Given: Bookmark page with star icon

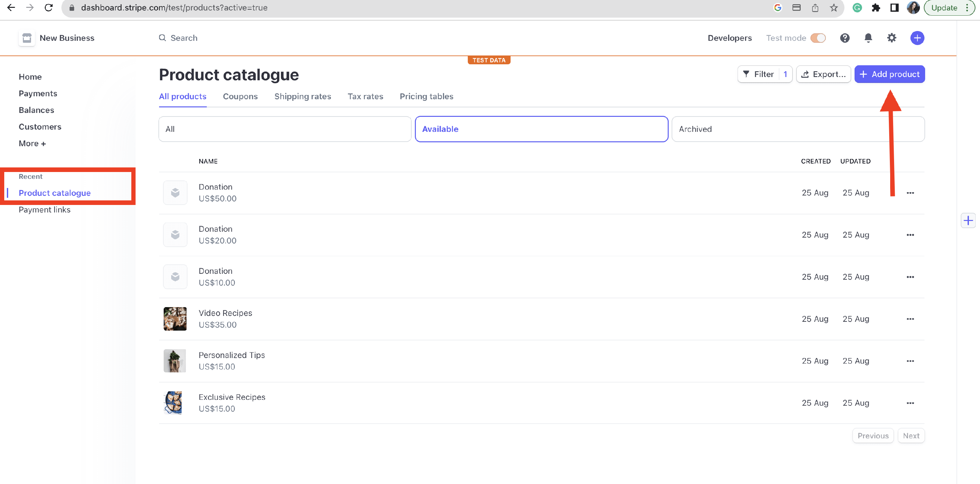Looking at the screenshot, I should click(x=834, y=8).
